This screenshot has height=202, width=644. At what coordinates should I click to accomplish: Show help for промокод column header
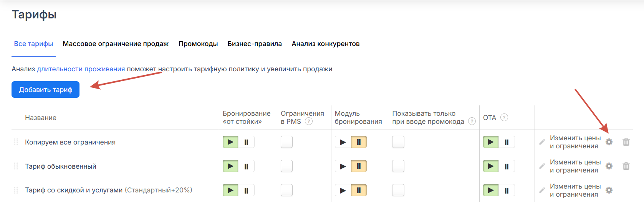click(472, 121)
